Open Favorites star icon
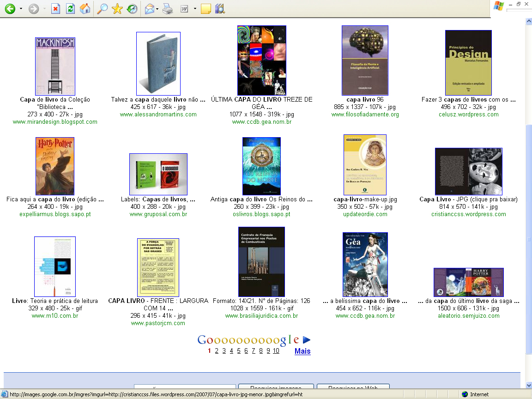Image resolution: width=532 pixels, height=399 pixels. coord(117,9)
